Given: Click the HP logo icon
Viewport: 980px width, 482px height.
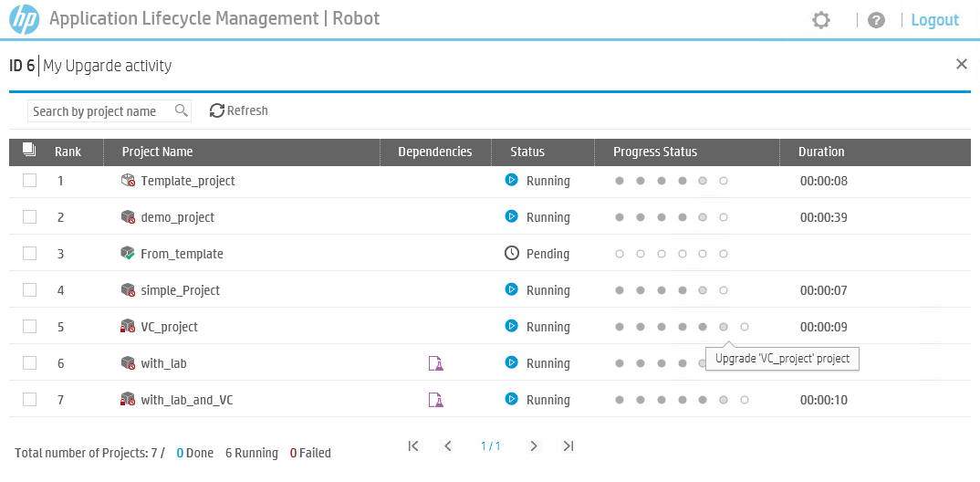Looking at the screenshot, I should coord(24,19).
